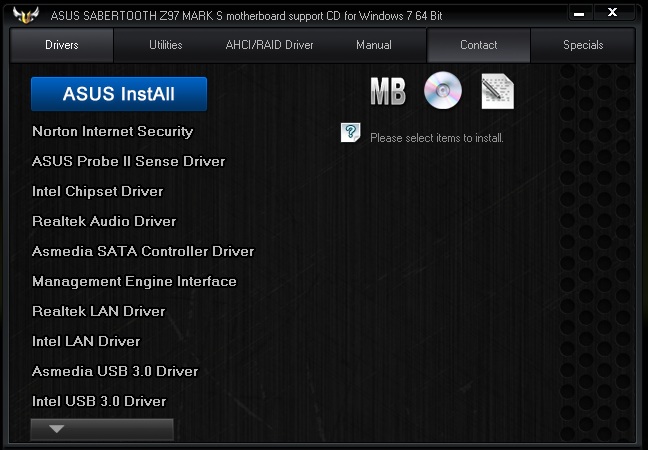Image resolution: width=648 pixels, height=450 pixels.
Task: Select Realtek Audio Driver
Action: pos(104,221)
